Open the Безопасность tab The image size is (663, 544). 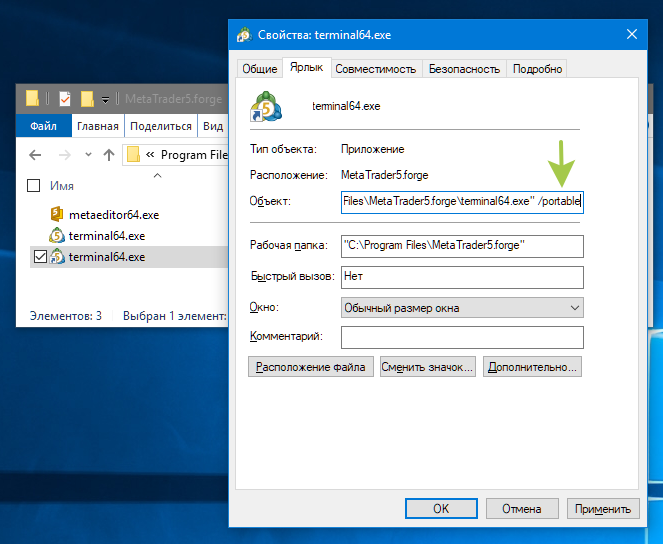(x=464, y=68)
